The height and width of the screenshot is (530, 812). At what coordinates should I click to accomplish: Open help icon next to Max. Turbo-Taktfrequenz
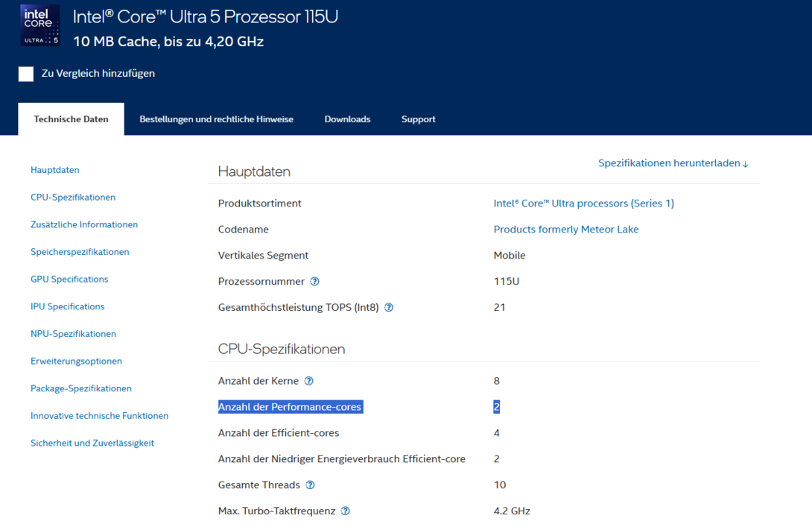[x=346, y=511]
